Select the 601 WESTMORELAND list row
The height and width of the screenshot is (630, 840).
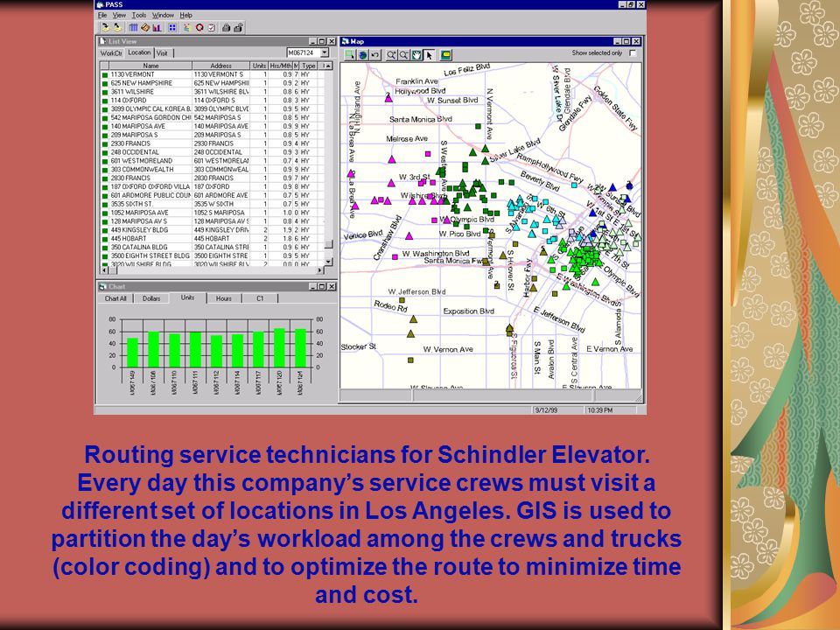(x=212, y=161)
